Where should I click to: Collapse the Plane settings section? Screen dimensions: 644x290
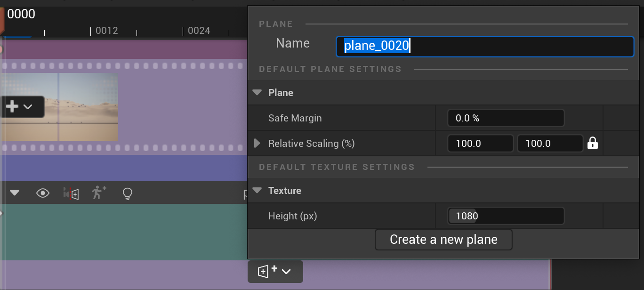click(257, 92)
